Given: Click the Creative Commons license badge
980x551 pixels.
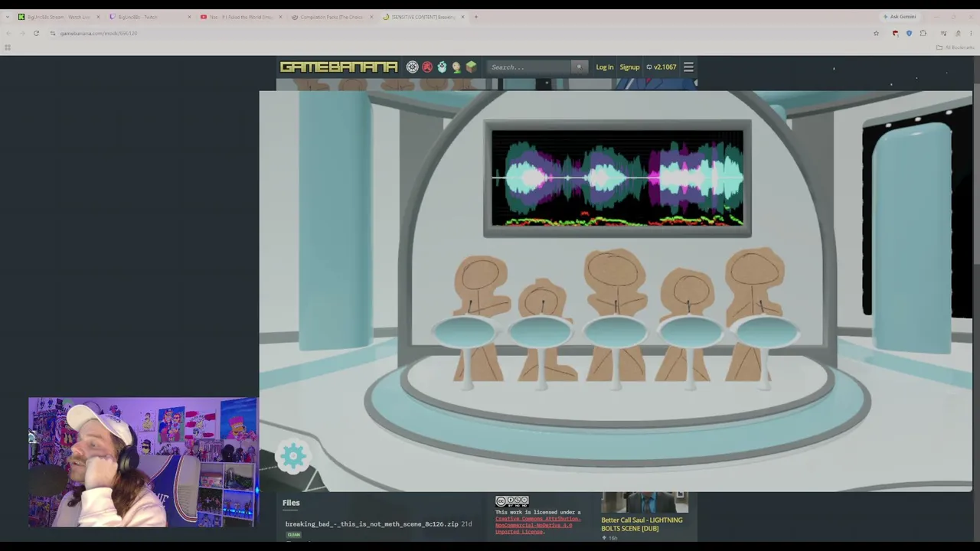Looking at the screenshot, I should pos(512,501).
